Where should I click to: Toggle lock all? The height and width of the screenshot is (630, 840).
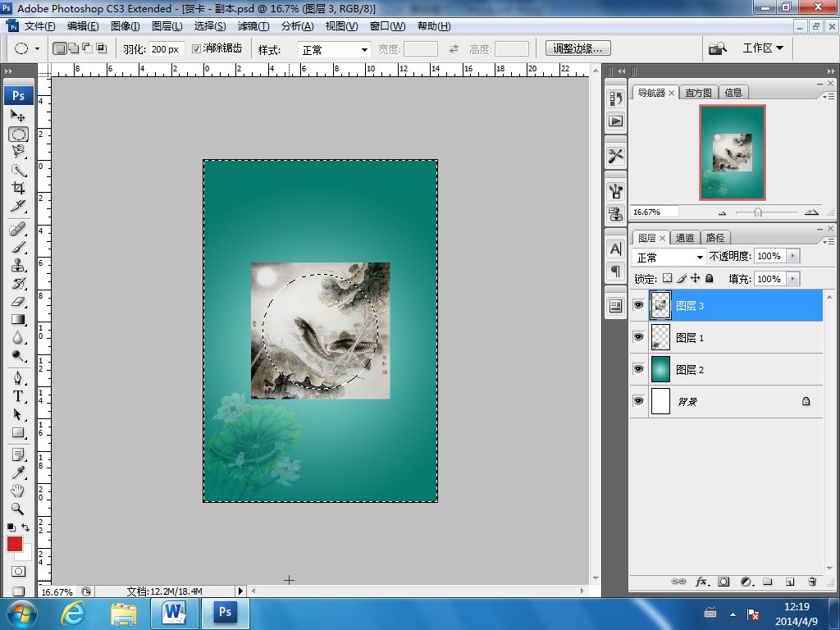[710, 278]
